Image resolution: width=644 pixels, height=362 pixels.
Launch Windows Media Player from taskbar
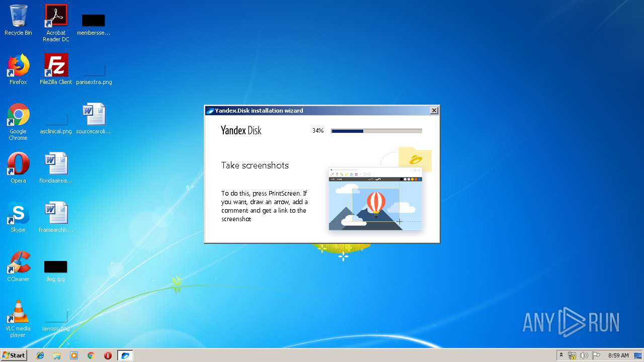[x=74, y=355]
